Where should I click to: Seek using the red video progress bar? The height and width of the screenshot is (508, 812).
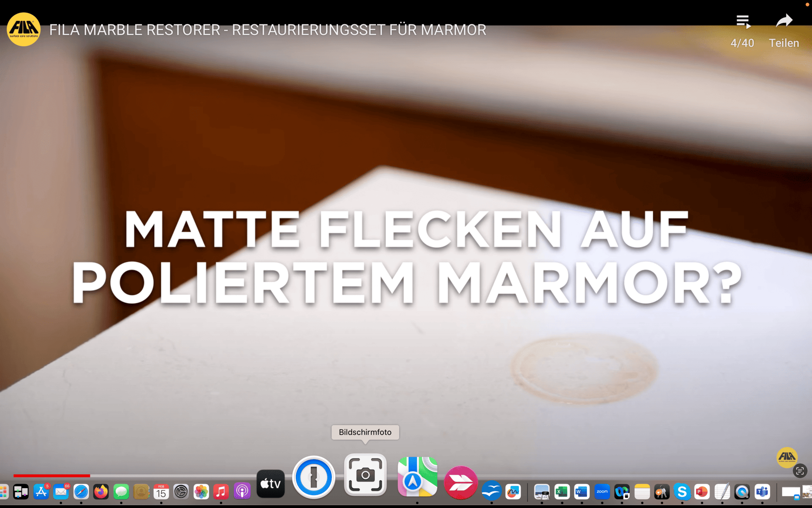52,476
